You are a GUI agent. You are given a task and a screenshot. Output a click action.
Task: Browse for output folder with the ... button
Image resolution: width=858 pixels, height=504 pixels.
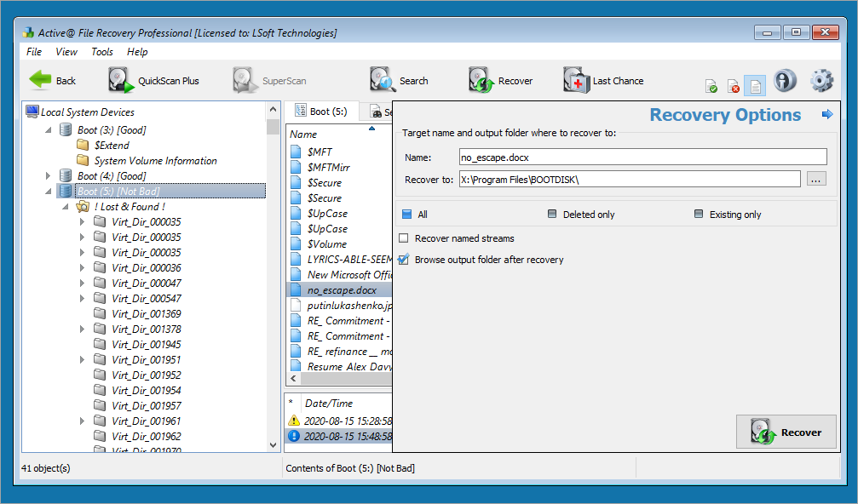click(x=816, y=180)
